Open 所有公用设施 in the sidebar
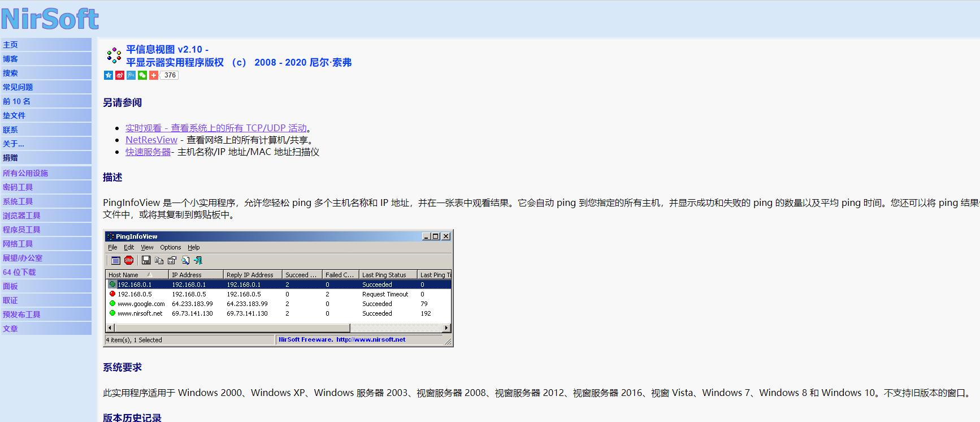 (x=46, y=173)
